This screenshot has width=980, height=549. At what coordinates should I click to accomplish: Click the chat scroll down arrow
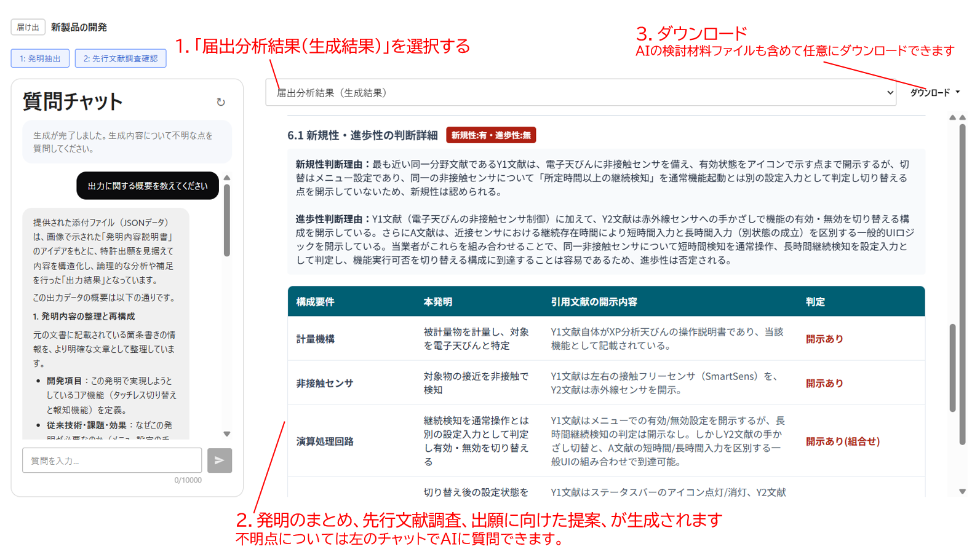(227, 434)
